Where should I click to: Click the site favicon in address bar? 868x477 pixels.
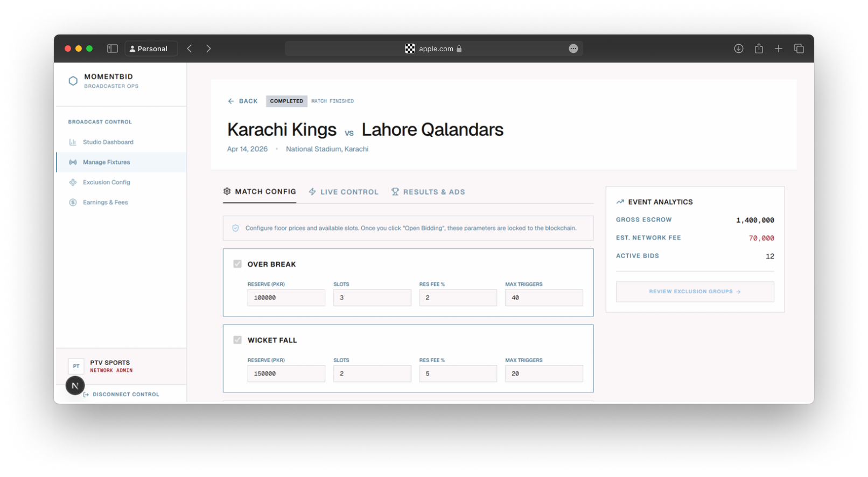[x=410, y=49]
